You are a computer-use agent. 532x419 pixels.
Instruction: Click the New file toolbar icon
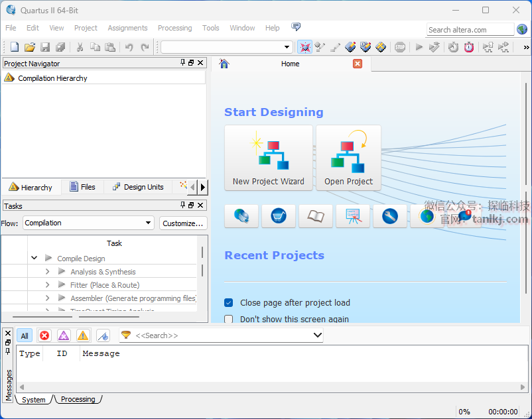[15, 47]
